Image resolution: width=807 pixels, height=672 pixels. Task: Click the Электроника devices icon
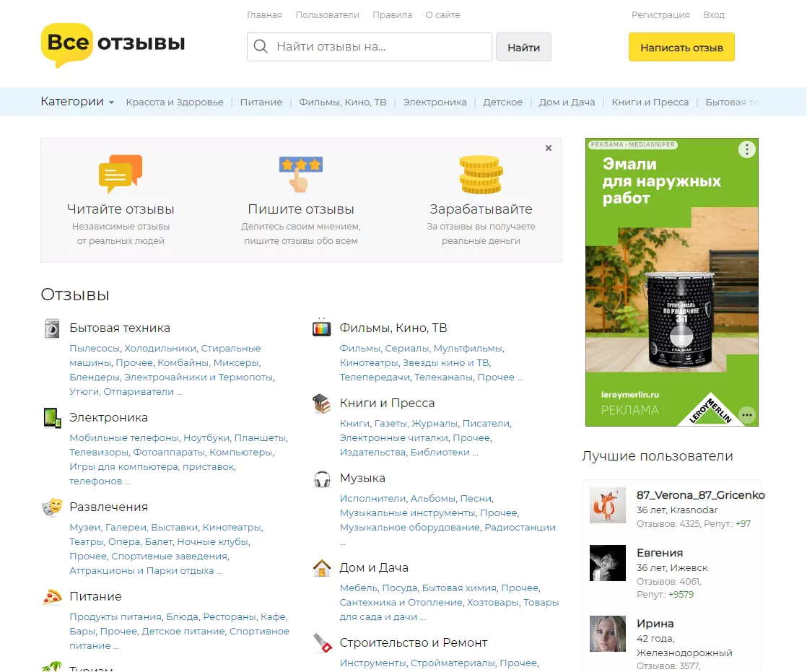point(52,418)
